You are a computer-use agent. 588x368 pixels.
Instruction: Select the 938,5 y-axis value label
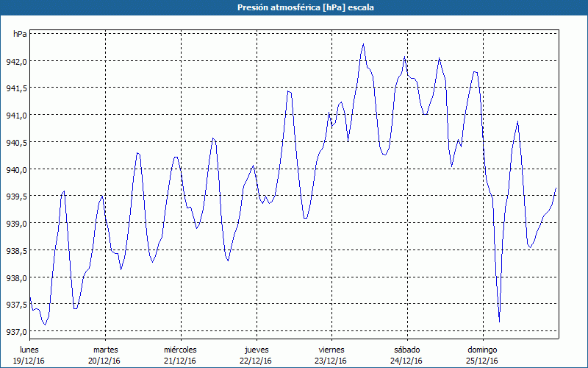(x=16, y=251)
